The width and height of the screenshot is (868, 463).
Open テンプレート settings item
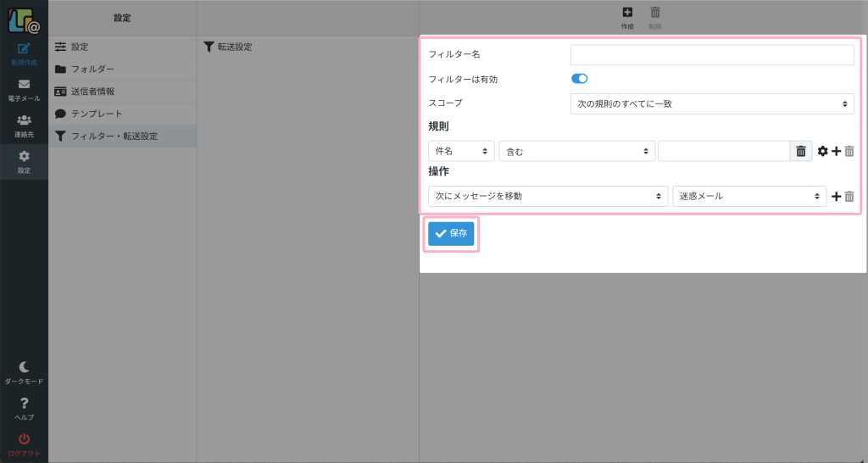click(122, 114)
